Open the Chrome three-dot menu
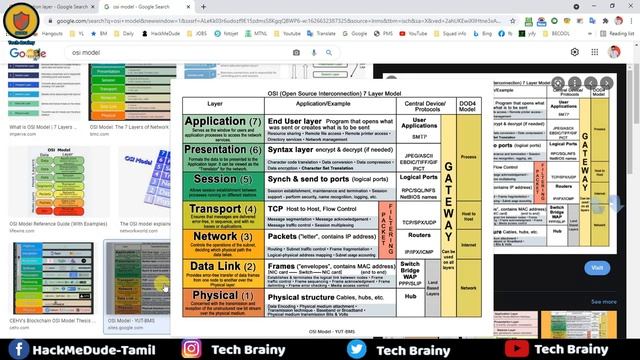The height and width of the screenshot is (360, 640). 631,21
